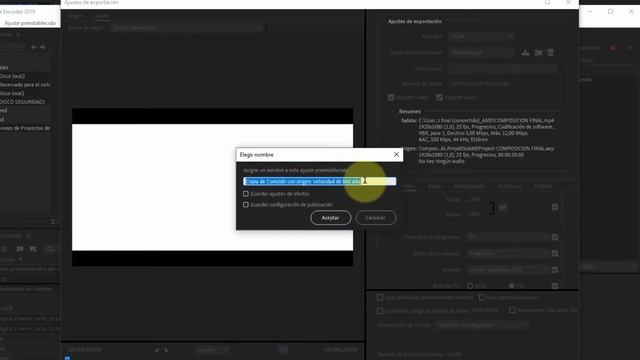Open the Velocidad de fotogramas dropdown
Image resolution: width=640 pixels, height=360 pixels.
(508, 237)
